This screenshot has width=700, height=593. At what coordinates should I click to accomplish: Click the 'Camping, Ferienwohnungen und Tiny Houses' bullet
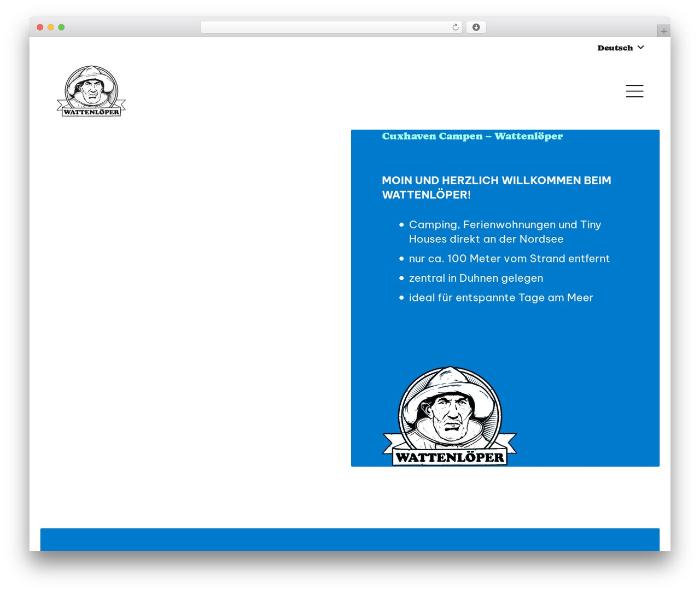pos(505,231)
